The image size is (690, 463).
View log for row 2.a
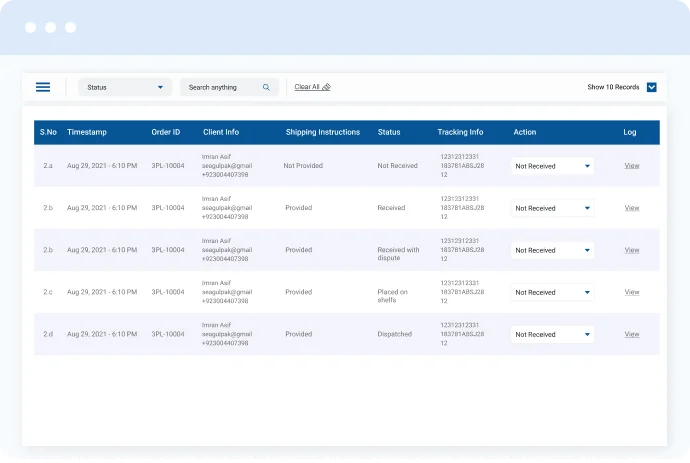pos(631,166)
